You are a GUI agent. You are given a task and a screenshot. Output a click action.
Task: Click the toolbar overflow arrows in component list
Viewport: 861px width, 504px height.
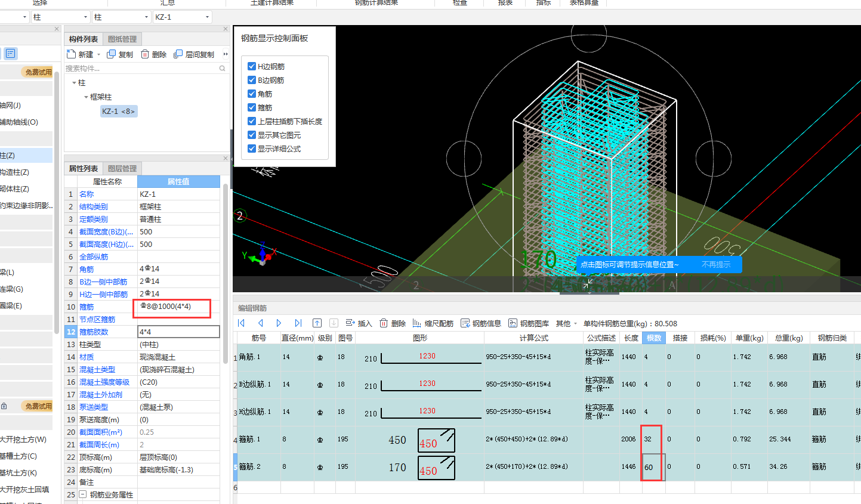[226, 54]
